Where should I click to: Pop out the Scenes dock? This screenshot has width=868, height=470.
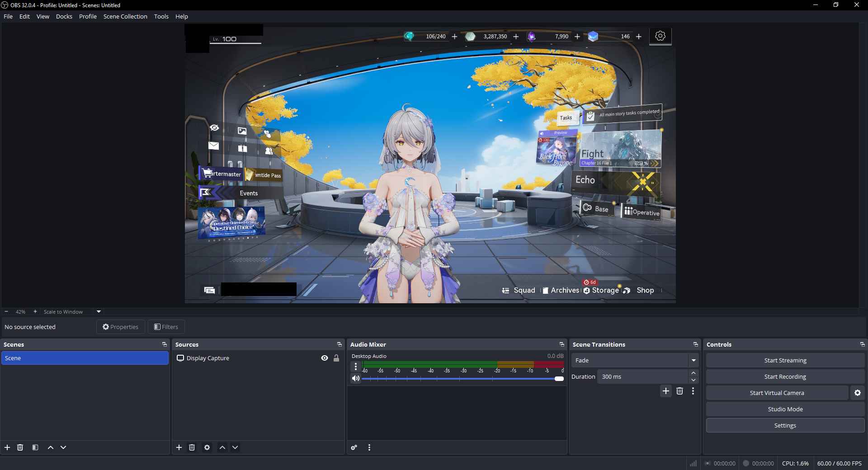click(165, 344)
